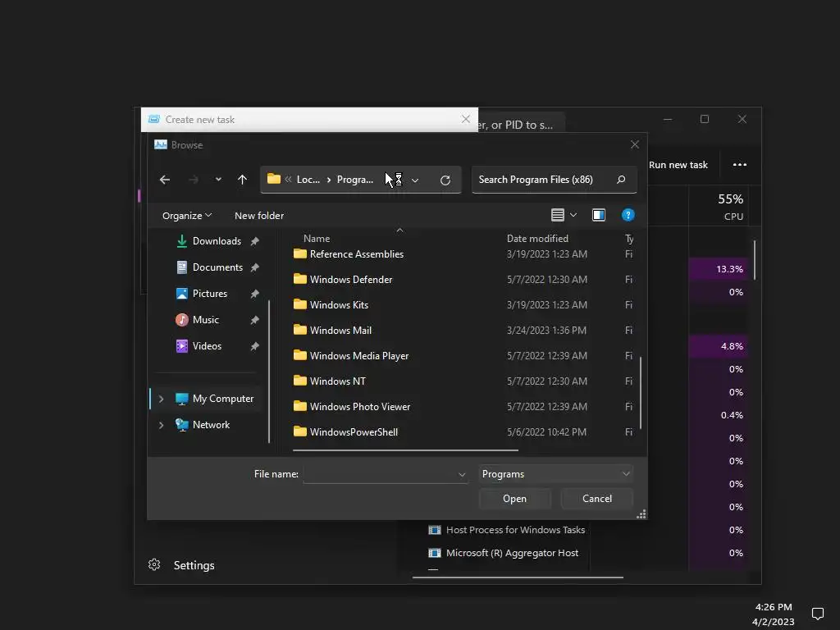840x630 pixels.
Task: Open view options dropdown arrow
Action: 573,215
